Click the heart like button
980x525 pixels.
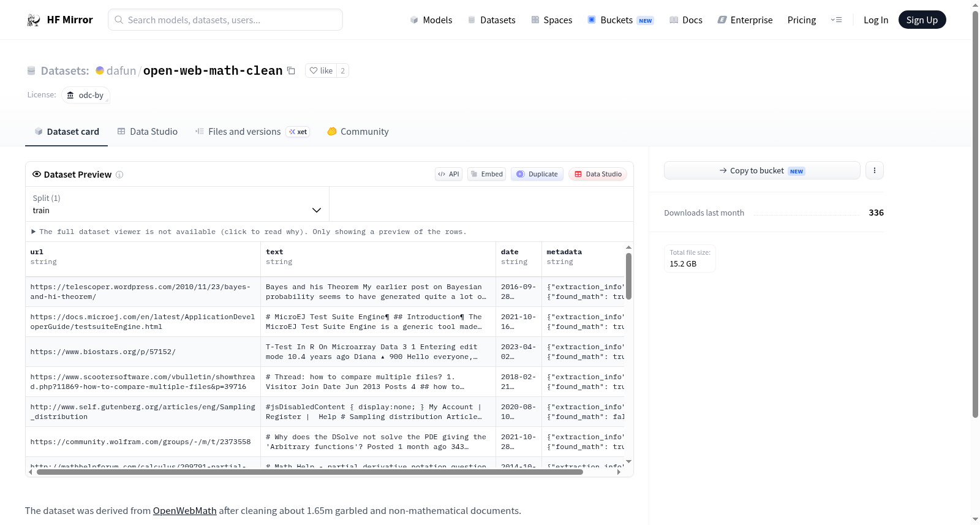[x=321, y=71]
